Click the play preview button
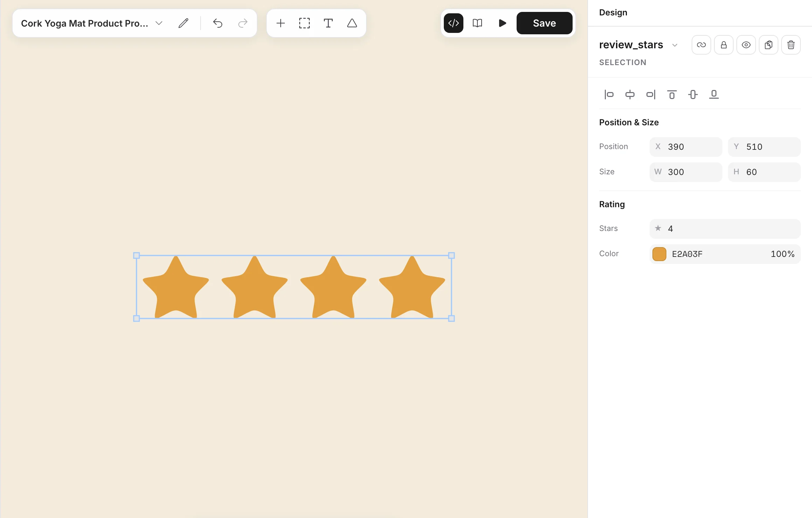The width and height of the screenshot is (812, 518). (502, 23)
